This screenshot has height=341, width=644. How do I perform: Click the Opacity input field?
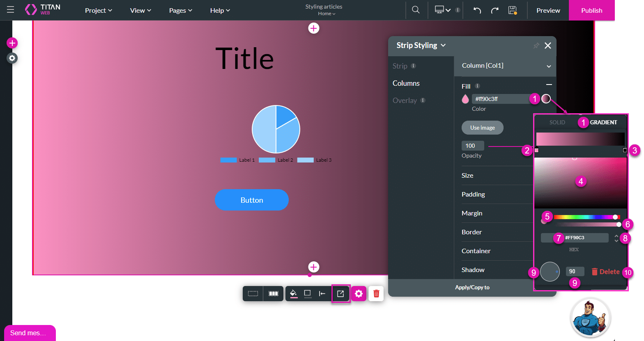click(x=472, y=146)
